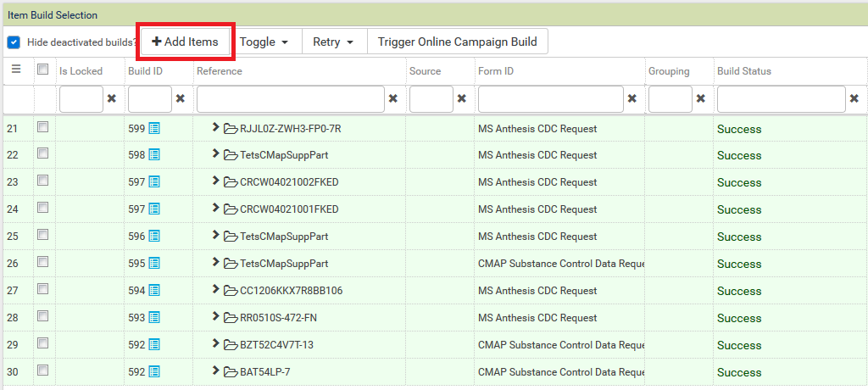
Task: Tick the select-all checkbox in header
Action: pyautogui.click(x=42, y=70)
